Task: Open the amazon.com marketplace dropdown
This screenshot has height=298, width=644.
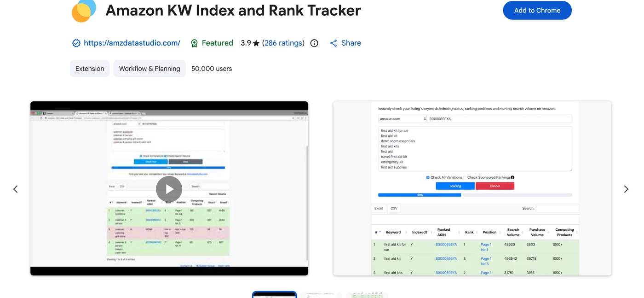Action: [402, 119]
